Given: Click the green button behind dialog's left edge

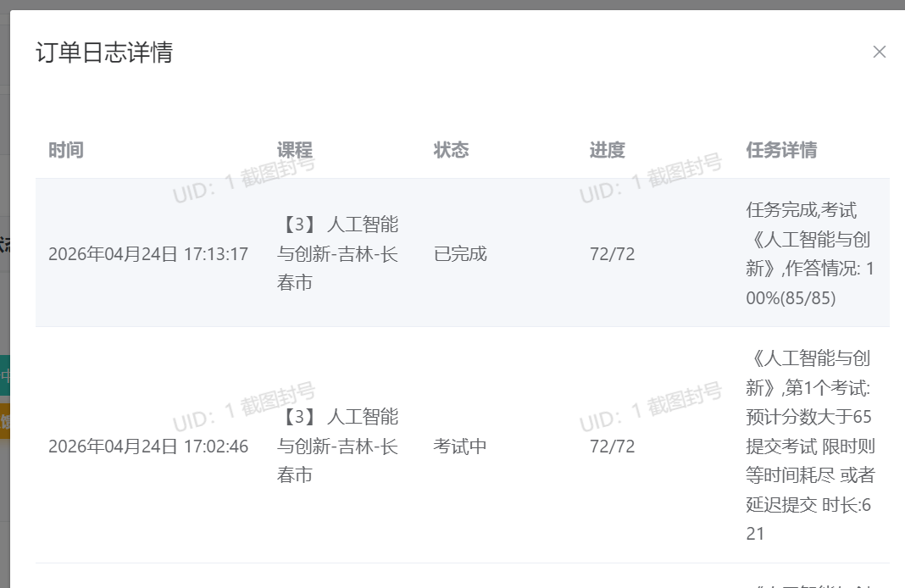Looking at the screenshot, I should [x=4, y=375].
